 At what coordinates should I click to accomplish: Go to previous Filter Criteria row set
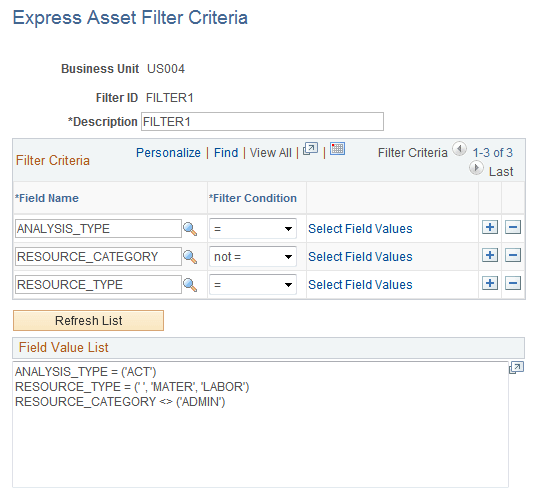click(x=459, y=149)
